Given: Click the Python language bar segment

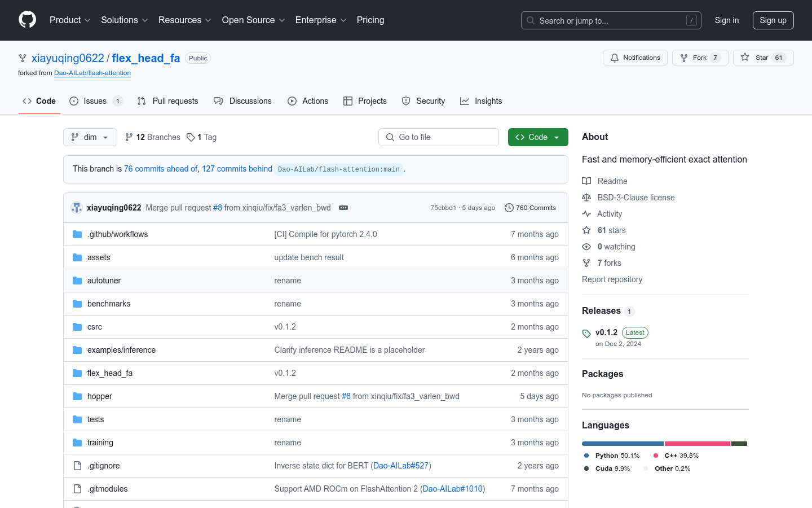Looking at the screenshot, I should pyautogui.click(x=623, y=444).
